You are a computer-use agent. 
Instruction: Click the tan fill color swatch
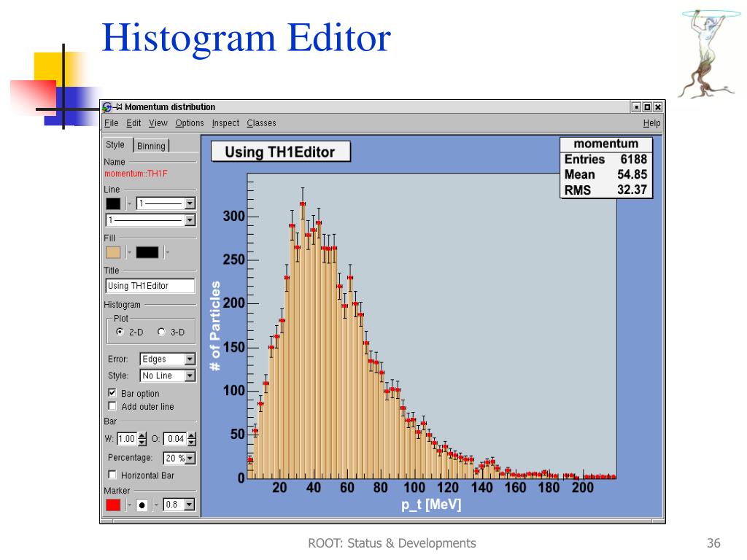pos(113,252)
